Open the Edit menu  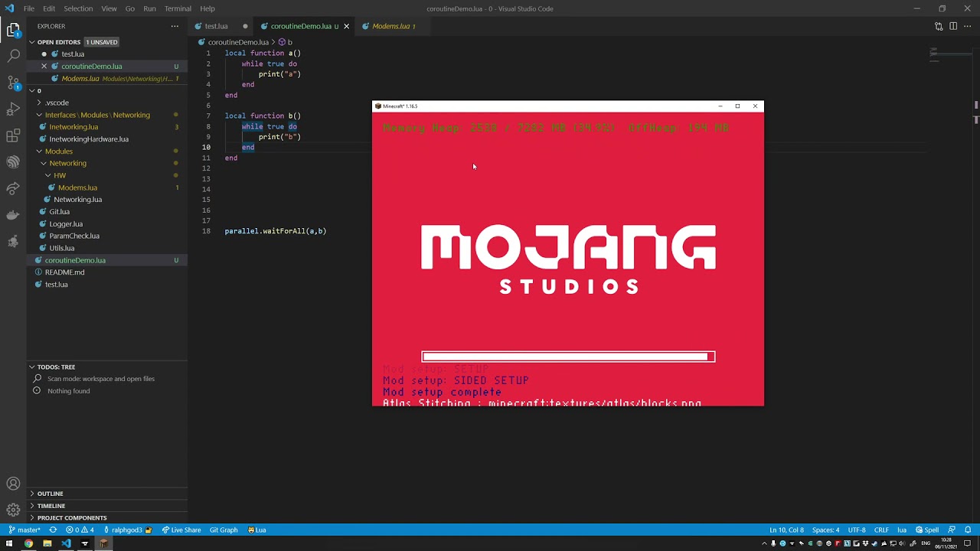49,8
